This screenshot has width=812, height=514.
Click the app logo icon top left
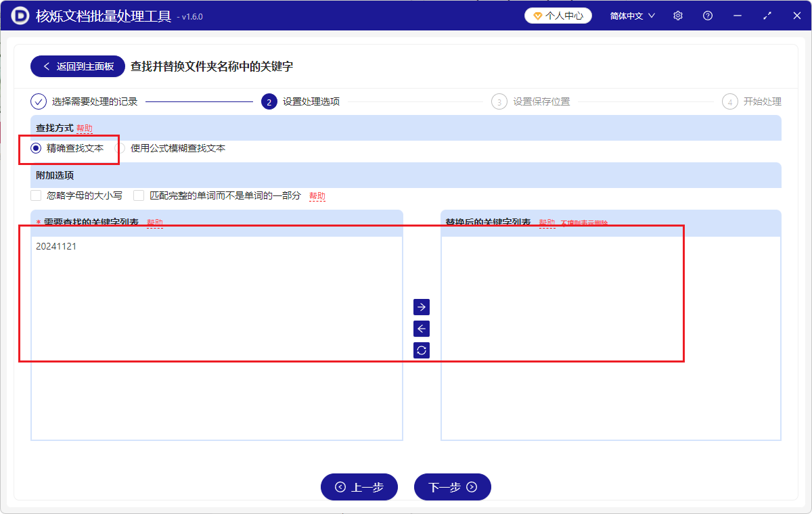click(19, 15)
